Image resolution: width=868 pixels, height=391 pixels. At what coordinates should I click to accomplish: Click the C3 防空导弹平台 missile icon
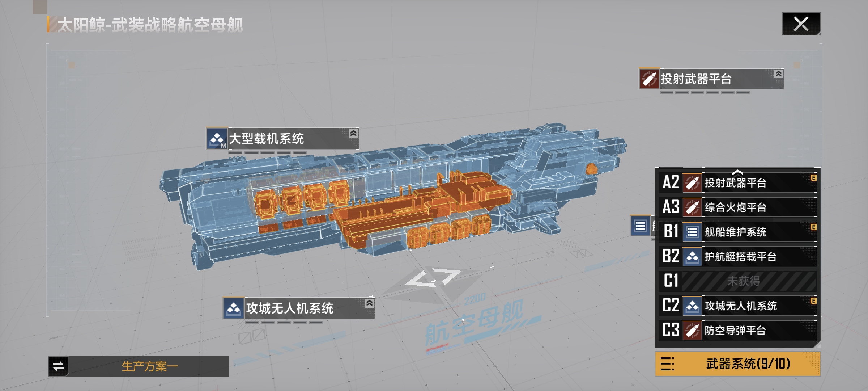coord(692,331)
